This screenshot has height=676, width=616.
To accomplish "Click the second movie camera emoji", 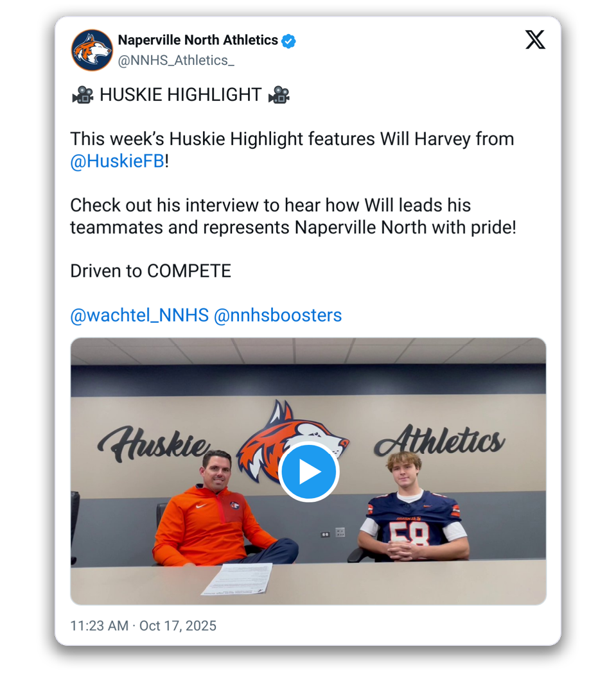I will click(x=279, y=95).
